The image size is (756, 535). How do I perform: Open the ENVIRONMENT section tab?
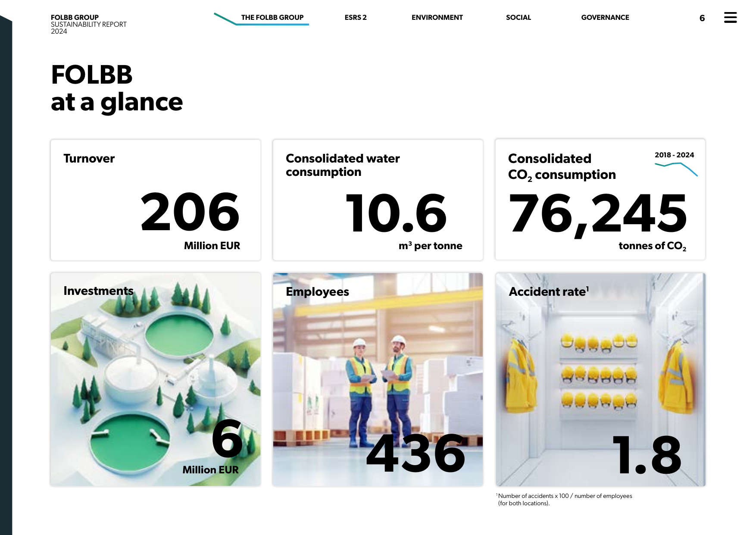(x=437, y=18)
